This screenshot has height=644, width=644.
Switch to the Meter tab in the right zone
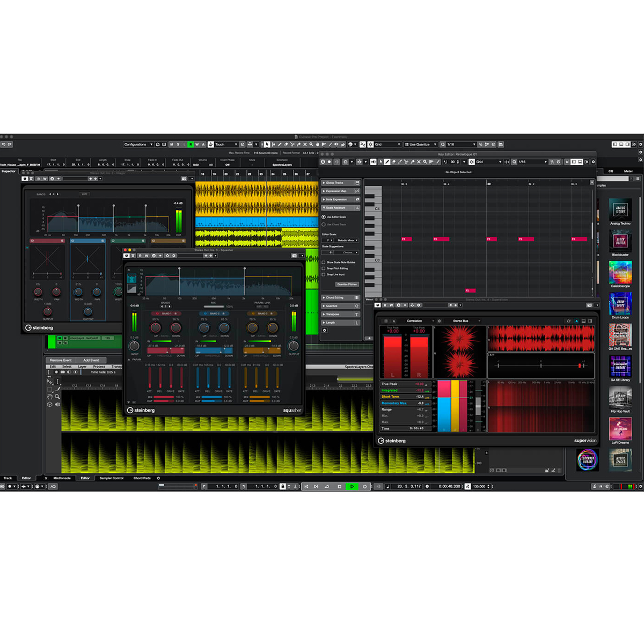click(628, 171)
